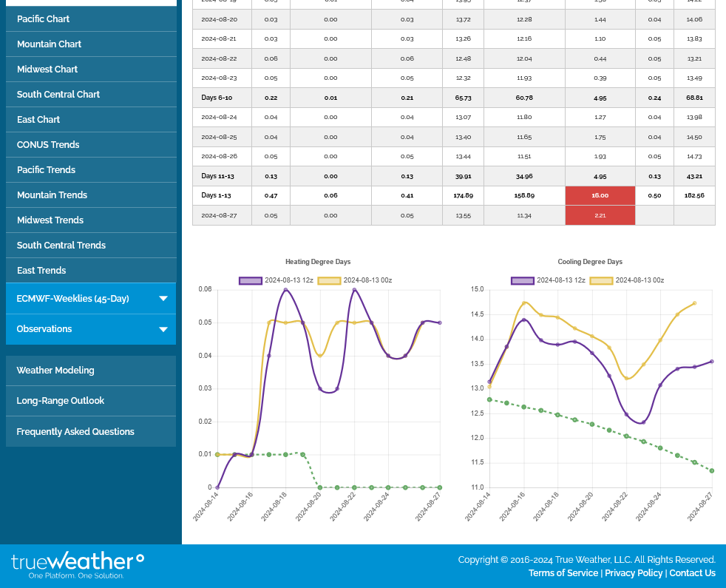Select Midwest Chart in the sidebar
This screenshot has width=726, height=588.
pos(91,69)
